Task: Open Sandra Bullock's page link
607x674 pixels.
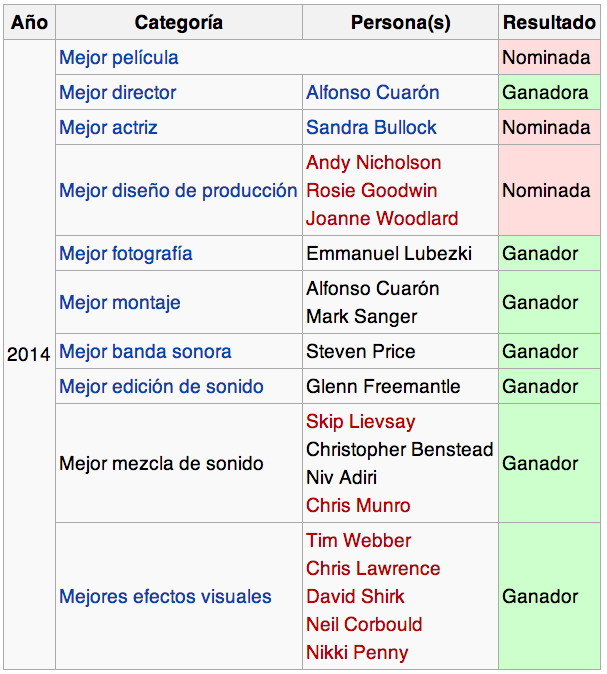Action: pos(371,128)
